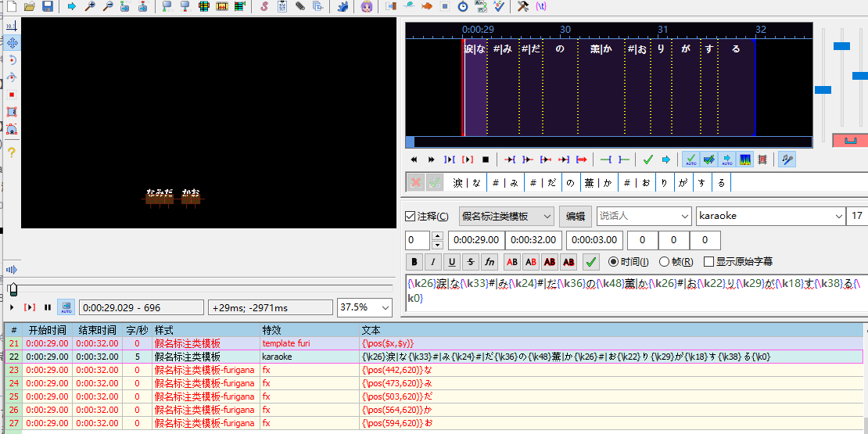Click the Save subtitles floppy disk icon
The image size is (868, 434).
tap(48, 7)
